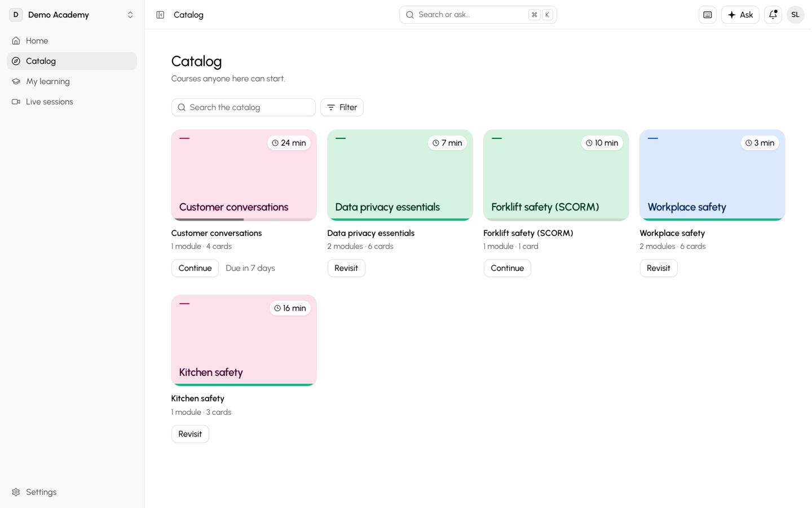Image resolution: width=812 pixels, height=508 pixels.
Task: Expand the Demo Academy workspace switcher
Action: point(72,15)
